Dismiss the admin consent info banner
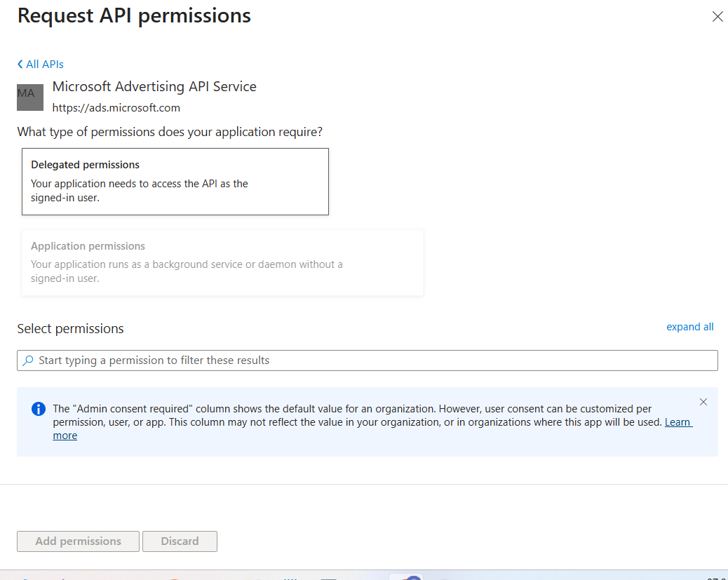This screenshot has width=728, height=580. coord(703,402)
